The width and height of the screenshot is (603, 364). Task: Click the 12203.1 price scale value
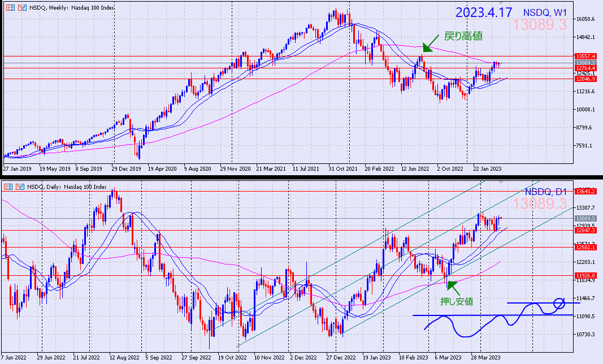585,262
